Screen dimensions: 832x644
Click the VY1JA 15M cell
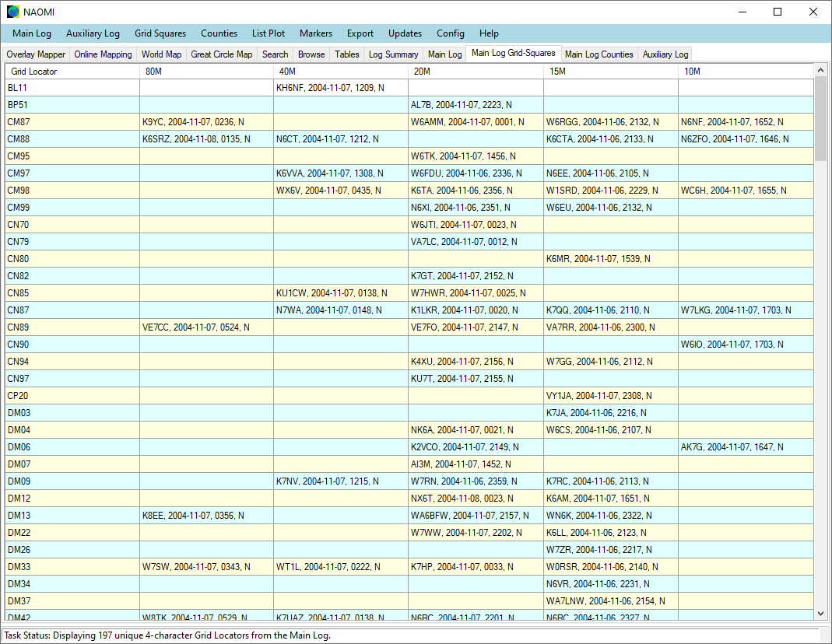[x=611, y=395]
